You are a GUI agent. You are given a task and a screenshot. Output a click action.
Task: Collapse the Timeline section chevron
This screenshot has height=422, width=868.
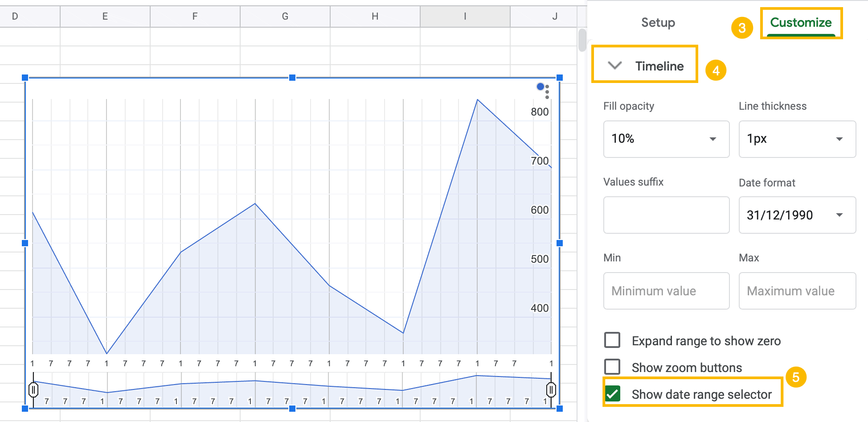pyautogui.click(x=614, y=66)
